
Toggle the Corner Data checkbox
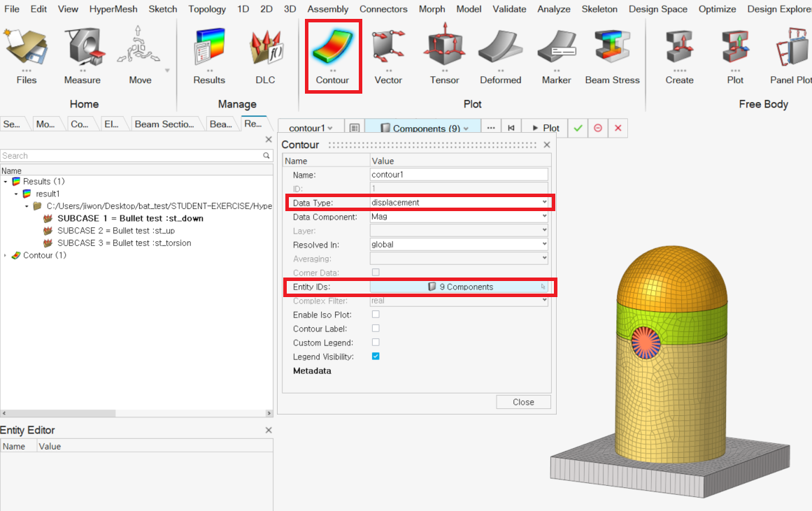click(x=376, y=273)
